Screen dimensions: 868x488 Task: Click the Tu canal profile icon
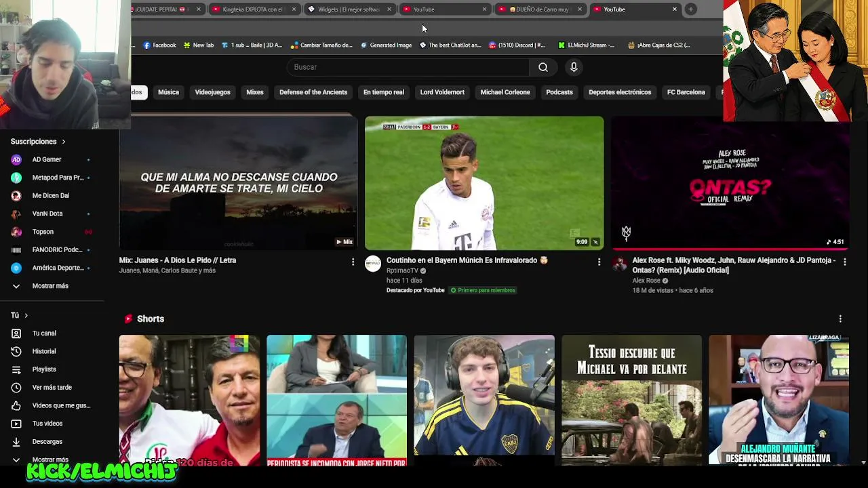(x=16, y=333)
